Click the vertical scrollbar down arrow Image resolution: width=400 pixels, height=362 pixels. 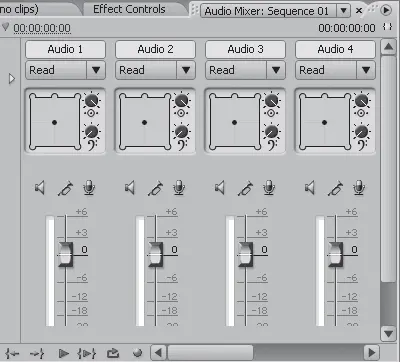tap(388, 333)
